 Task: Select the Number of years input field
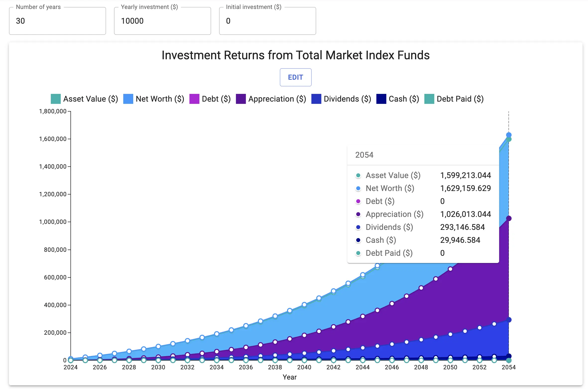(57, 21)
